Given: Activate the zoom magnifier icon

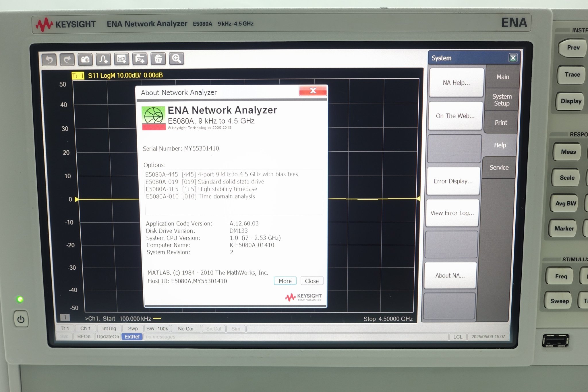Looking at the screenshot, I should pos(176,59).
